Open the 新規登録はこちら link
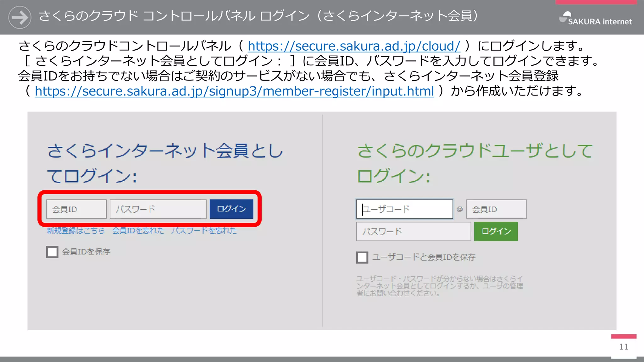644x362 pixels. tap(76, 231)
